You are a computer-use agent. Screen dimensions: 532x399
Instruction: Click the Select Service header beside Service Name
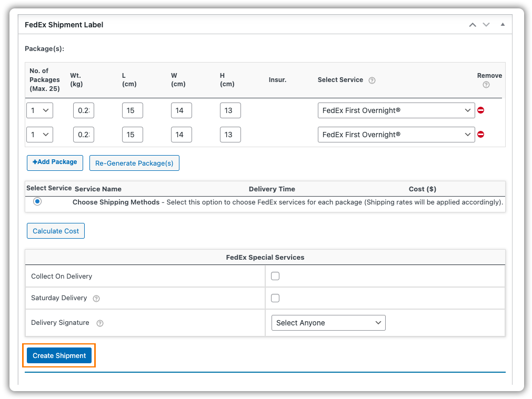[49, 188]
